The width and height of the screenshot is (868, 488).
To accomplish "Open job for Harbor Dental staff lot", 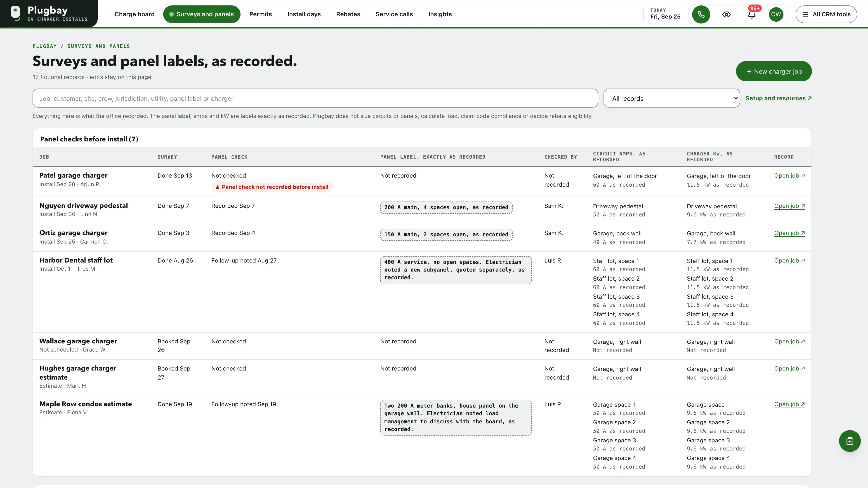I will click(789, 261).
